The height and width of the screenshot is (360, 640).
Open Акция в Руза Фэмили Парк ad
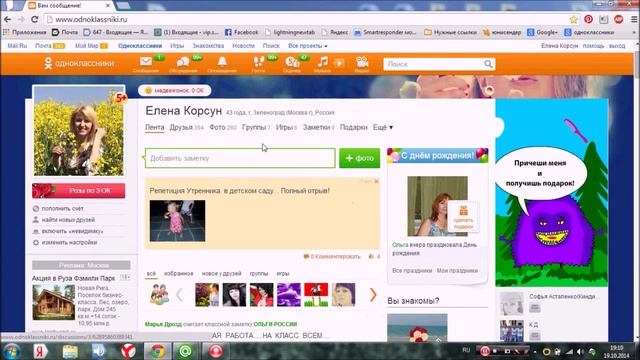[x=74, y=278]
